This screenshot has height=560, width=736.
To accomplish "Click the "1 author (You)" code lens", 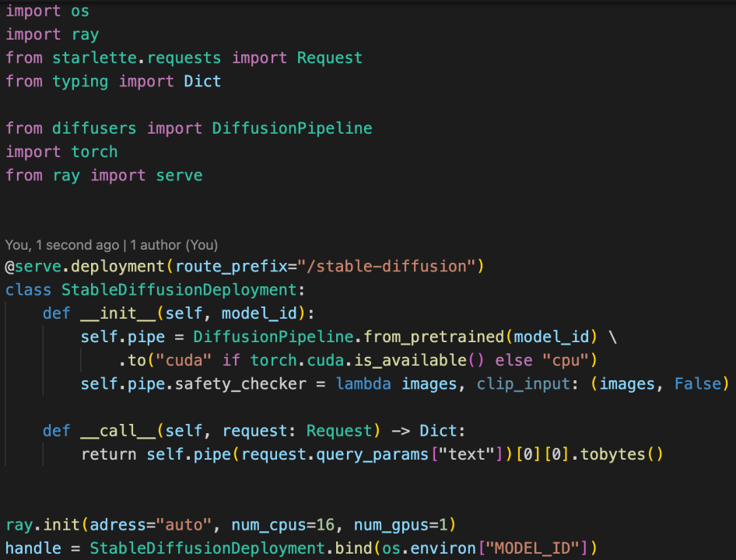I will click(173, 245).
